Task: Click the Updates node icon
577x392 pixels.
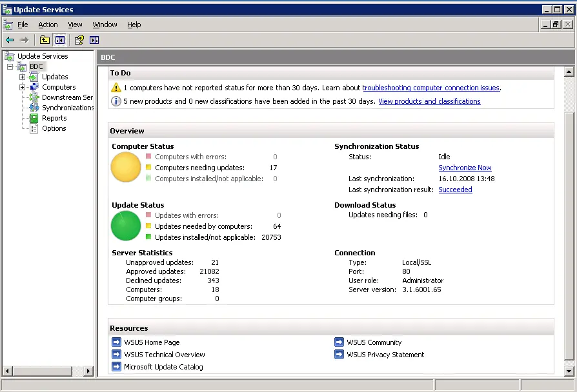Action: (x=34, y=77)
